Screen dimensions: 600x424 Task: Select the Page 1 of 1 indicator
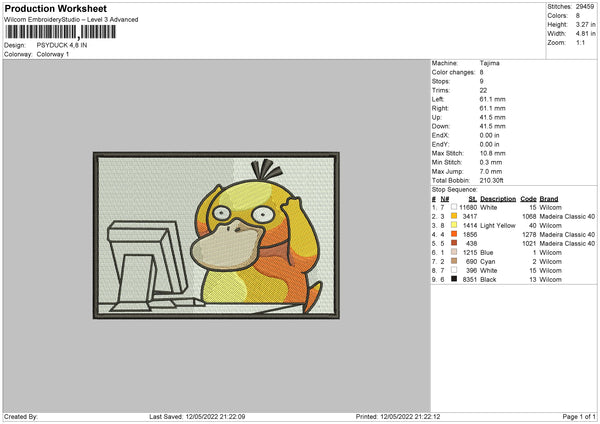coord(579,417)
